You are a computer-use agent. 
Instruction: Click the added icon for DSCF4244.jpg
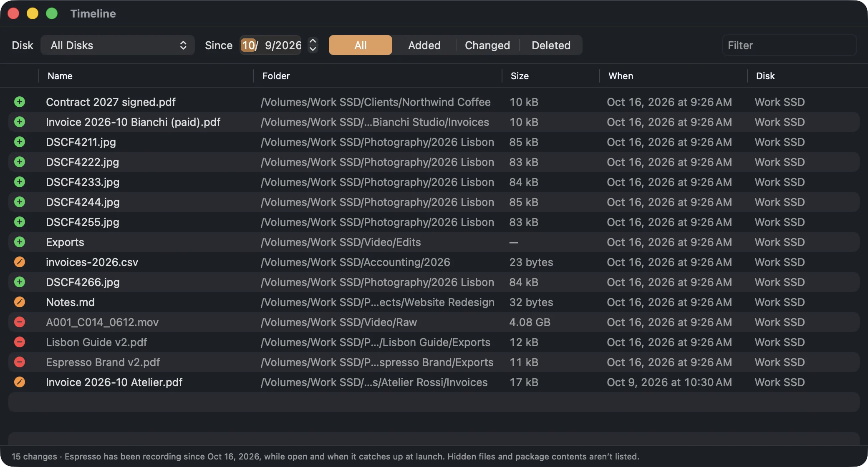(20, 202)
